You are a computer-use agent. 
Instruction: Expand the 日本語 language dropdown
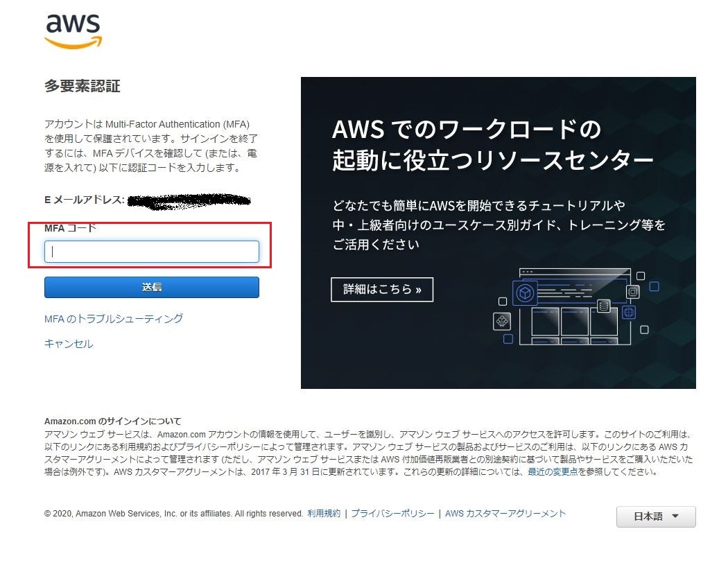click(x=656, y=516)
